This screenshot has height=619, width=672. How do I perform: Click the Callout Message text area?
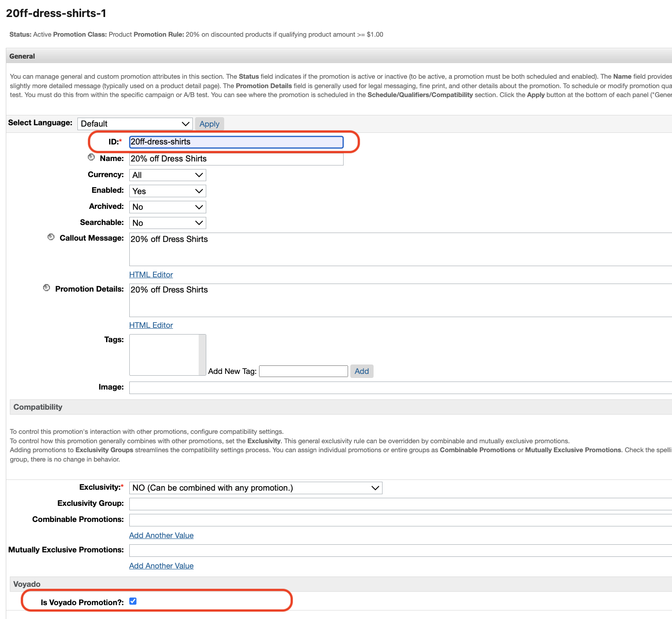tap(400, 249)
